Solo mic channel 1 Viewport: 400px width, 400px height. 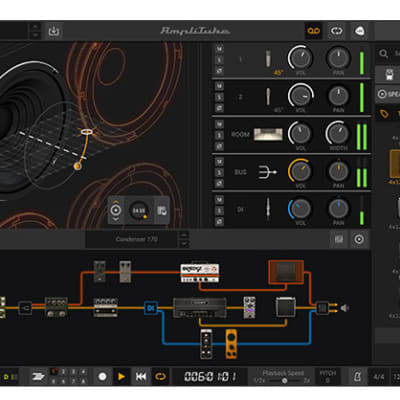pos(219,60)
